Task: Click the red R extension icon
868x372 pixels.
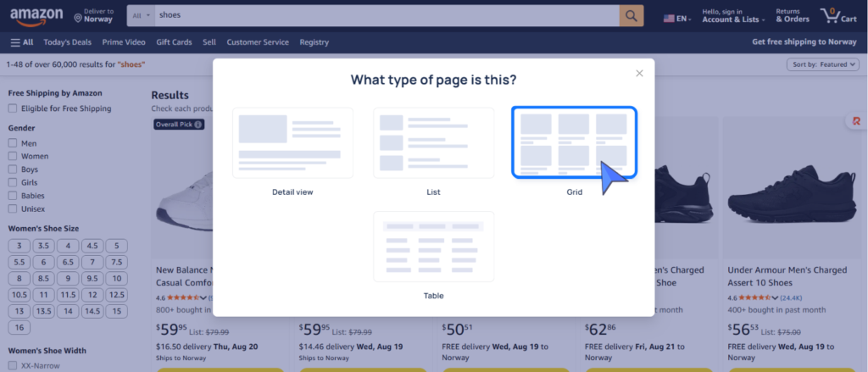Action: tap(857, 121)
